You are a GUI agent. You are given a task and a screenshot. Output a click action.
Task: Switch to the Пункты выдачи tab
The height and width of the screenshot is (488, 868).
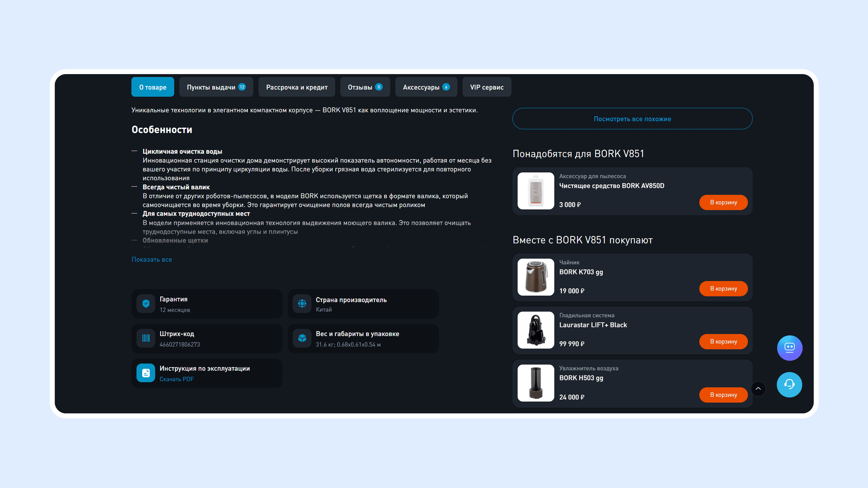click(216, 87)
